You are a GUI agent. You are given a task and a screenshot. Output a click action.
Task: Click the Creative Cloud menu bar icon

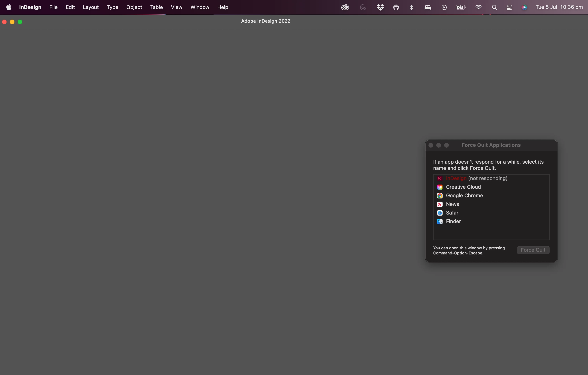click(345, 7)
